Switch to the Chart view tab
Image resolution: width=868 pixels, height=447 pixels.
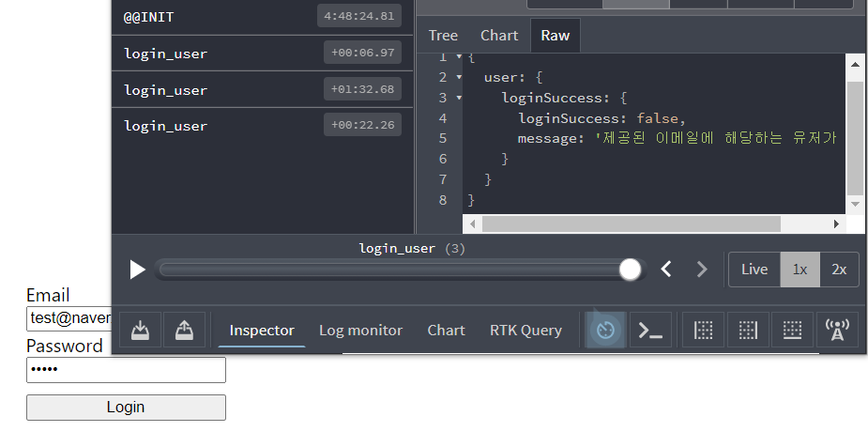click(x=499, y=36)
